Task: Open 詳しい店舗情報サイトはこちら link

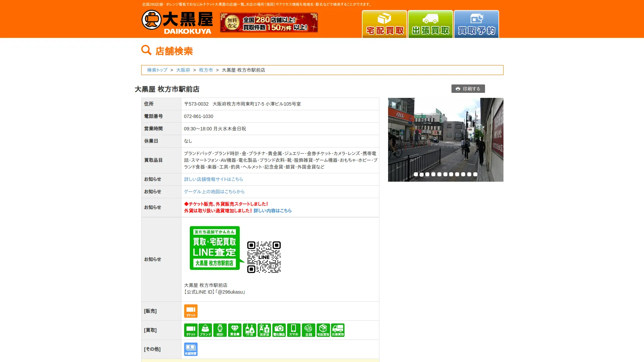Action: pos(213,179)
